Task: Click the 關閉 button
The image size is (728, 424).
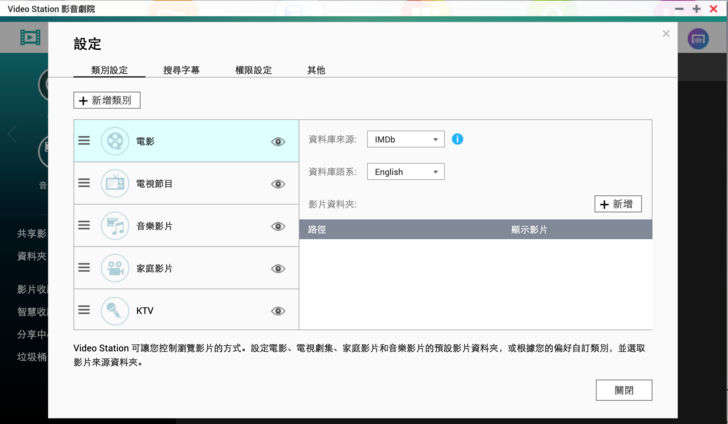Action: click(623, 390)
